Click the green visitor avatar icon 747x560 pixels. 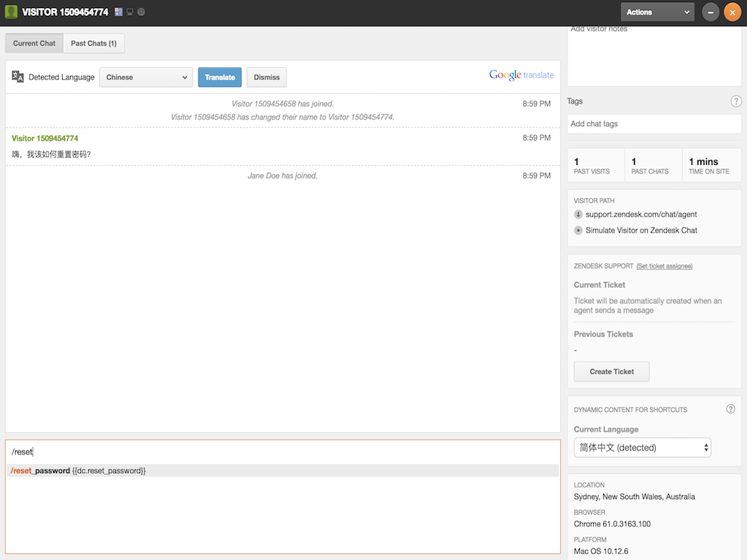(x=11, y=12)
